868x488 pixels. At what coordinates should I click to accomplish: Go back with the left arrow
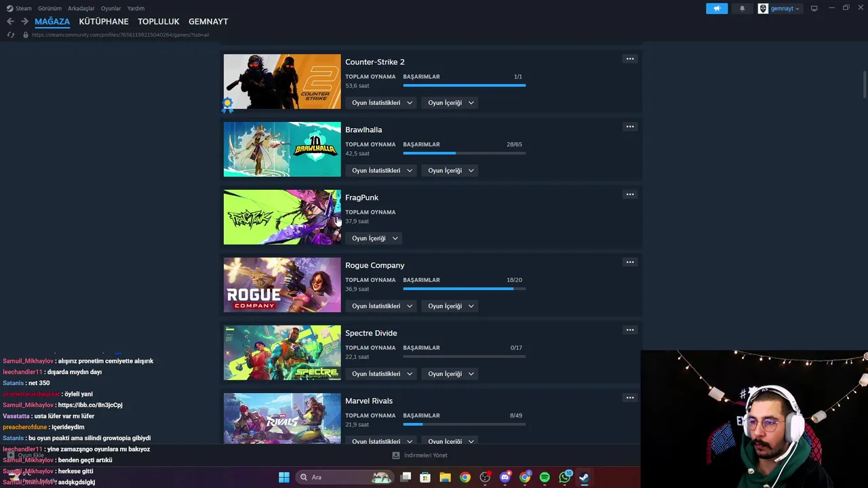10,22
